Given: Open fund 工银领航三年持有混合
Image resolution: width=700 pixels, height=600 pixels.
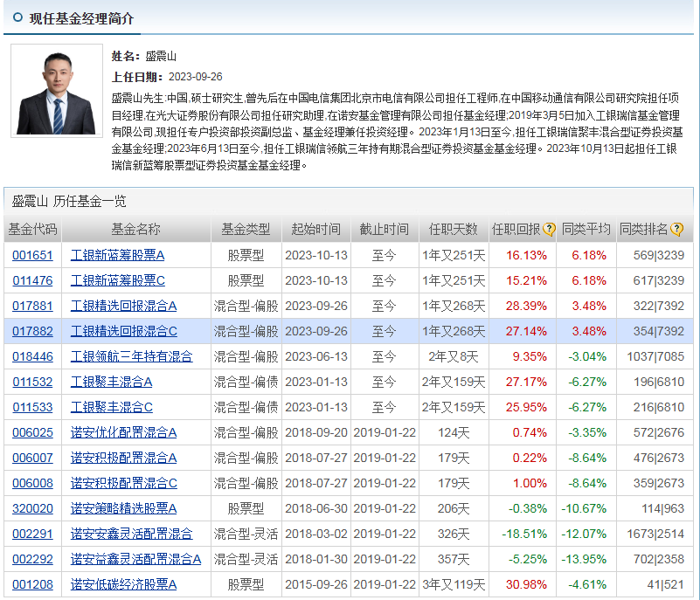Looking at the screenshot, I should coord(132,357).
